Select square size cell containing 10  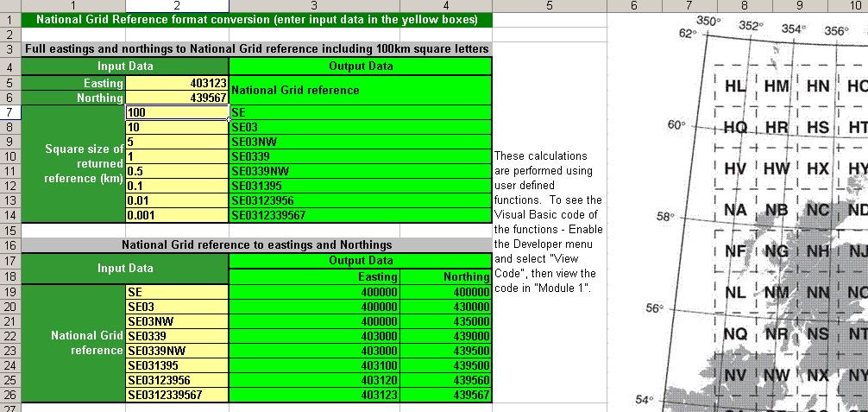tap(177, 127)
